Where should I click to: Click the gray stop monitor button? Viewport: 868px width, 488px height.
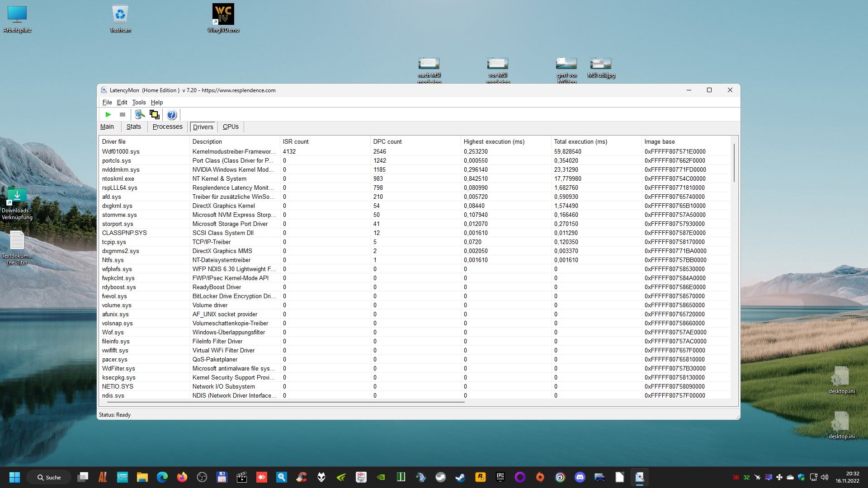[x=122, y=115]
